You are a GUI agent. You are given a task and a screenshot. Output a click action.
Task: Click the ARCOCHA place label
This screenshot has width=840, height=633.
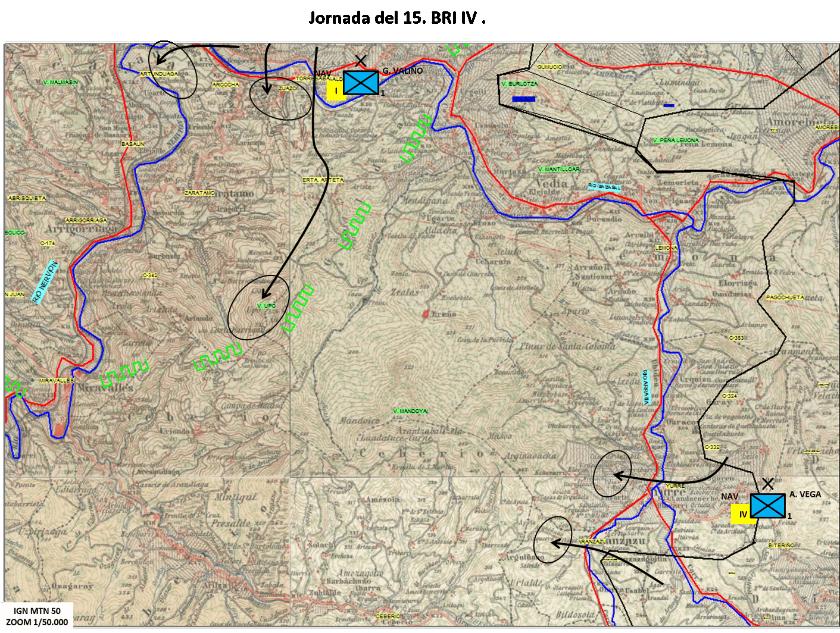coord(226,84)
